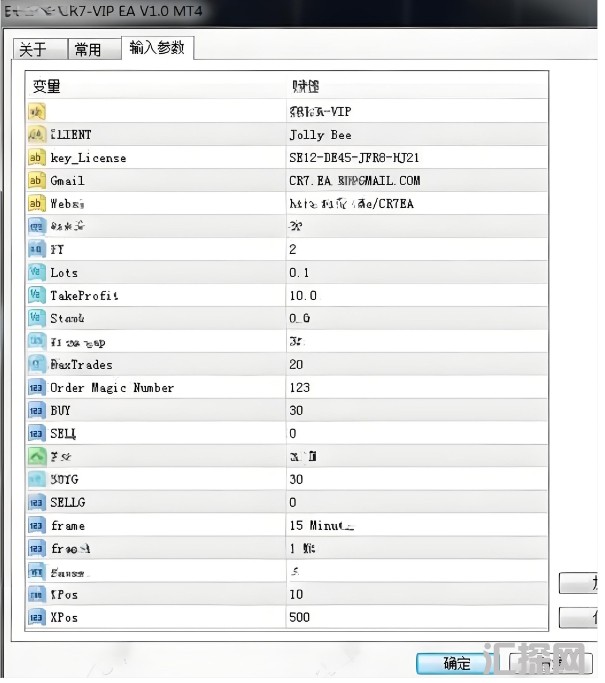Select the integer icon for Order Magic Number
Viewport: 605px width, 683px height.
pyautogui.click(x=36, y=387)
